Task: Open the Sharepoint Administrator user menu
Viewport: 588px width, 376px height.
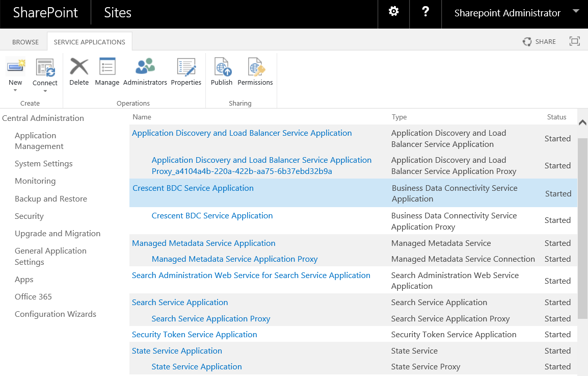Action: (516, 13)
